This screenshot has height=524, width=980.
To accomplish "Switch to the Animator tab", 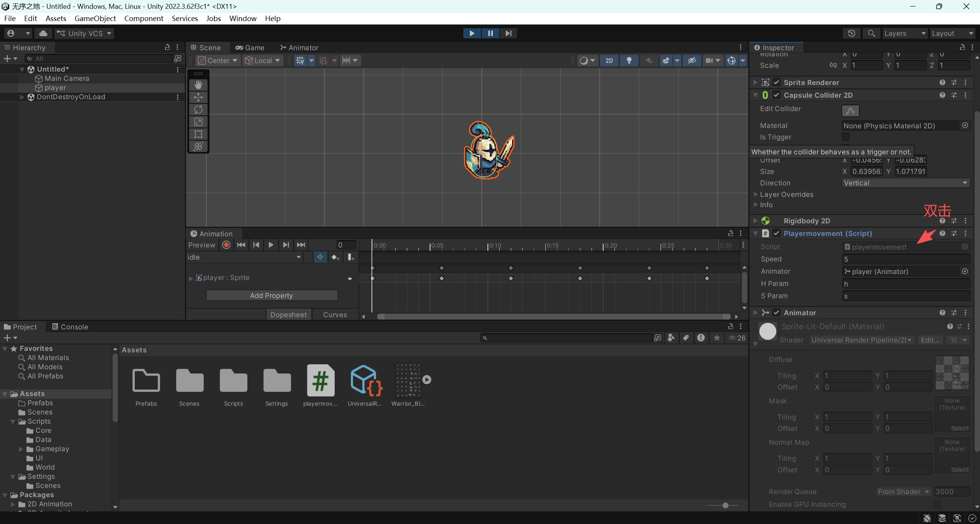I will point(299,48).
